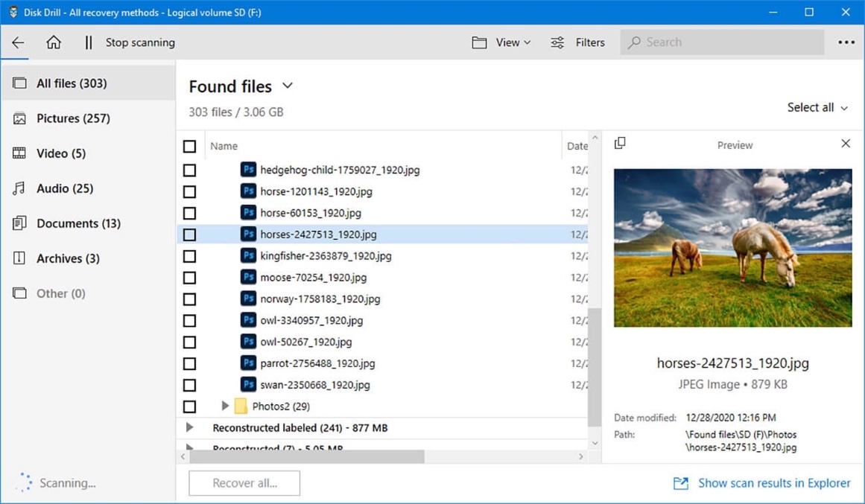Screen dimensions: 865x504
Task: Expand the Photos2 folder
Action: (225, 406)
